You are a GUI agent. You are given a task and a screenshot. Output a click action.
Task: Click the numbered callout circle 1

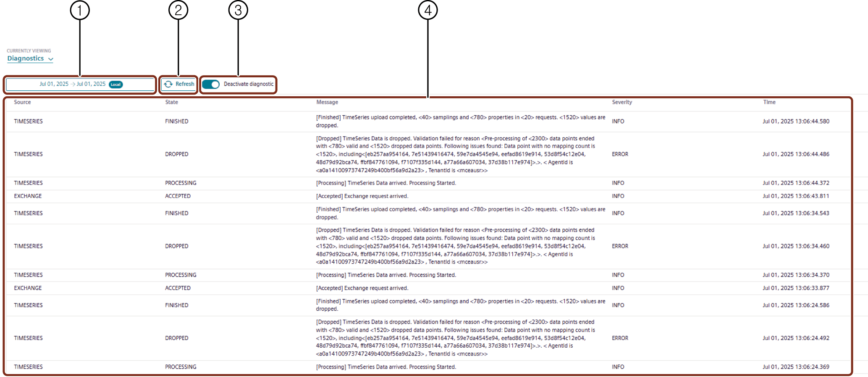click(x=80, y=10)
